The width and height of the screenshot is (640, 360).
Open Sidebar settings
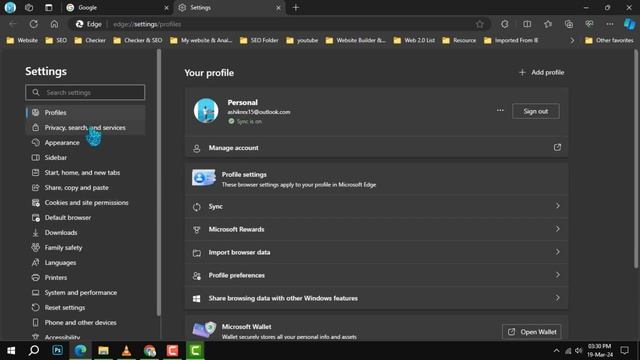coord(85,158)
